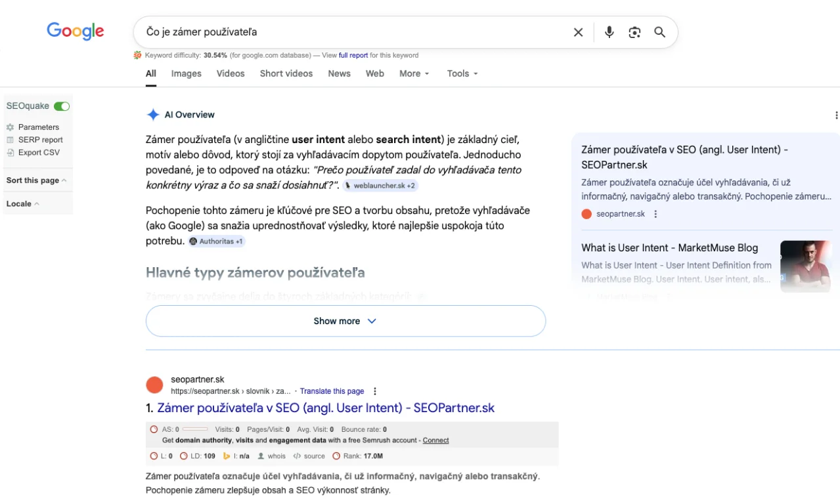This screenshot has width=840, height=504.
Task: Toggle the SEOquake switch off
Action: [62, 106]
